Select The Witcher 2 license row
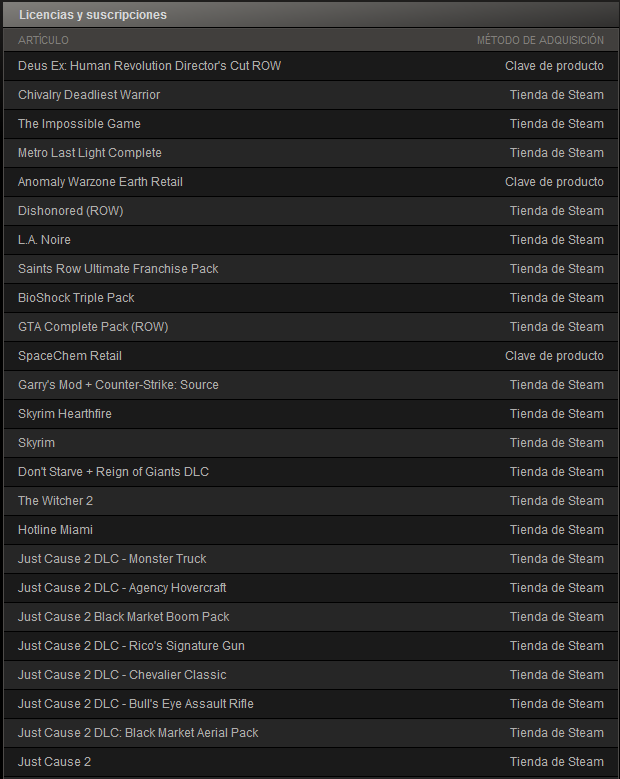 point(310,501)
